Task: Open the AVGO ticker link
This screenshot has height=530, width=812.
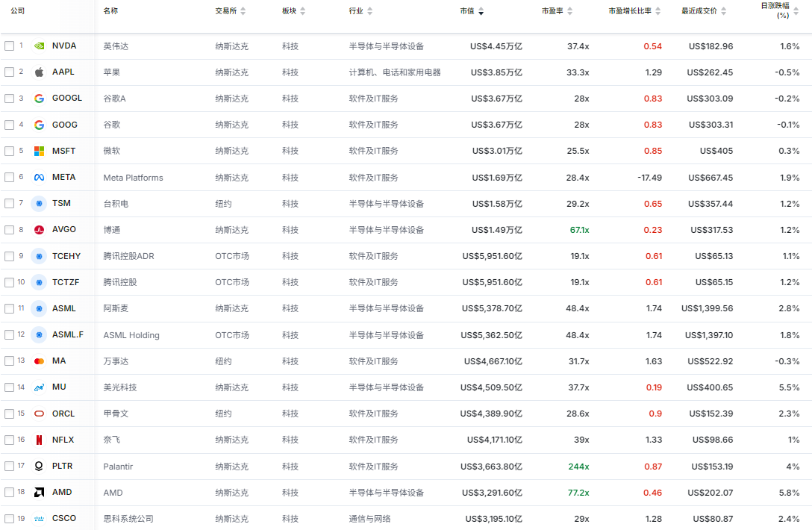Action: [x=64, y=230]
